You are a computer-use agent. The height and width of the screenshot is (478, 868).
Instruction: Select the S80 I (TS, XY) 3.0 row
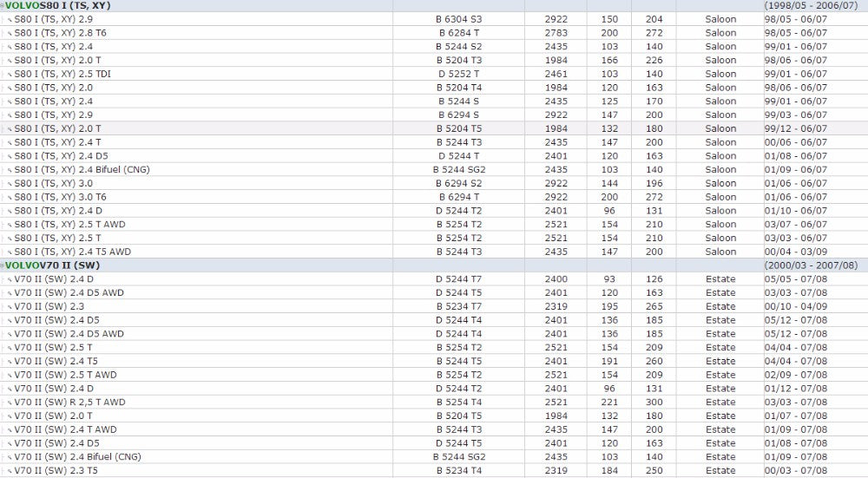434,183
